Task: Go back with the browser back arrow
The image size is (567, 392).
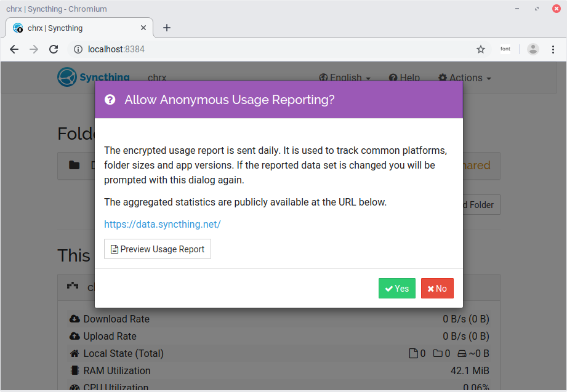Action: [14, 49]
